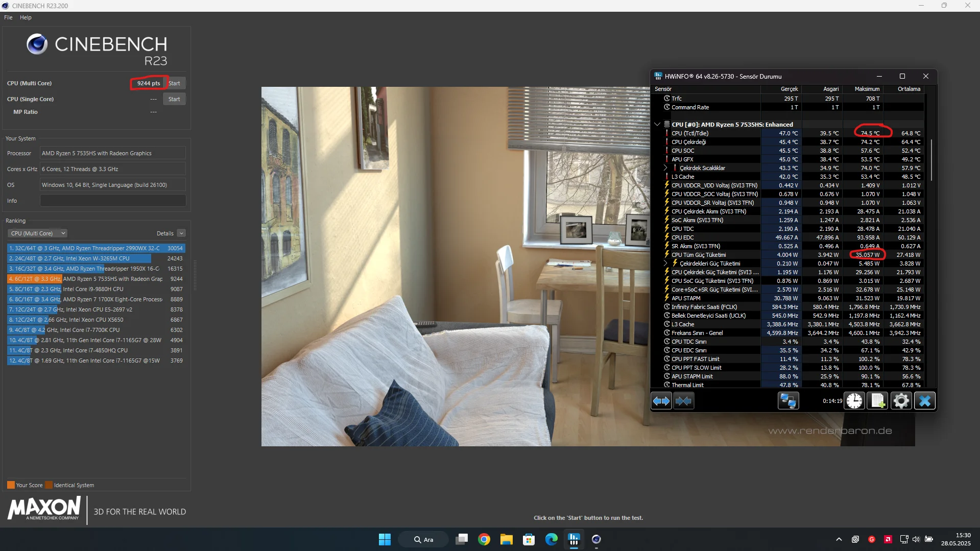Click the Sensör column header in HWiNFO

pos(706,89)
